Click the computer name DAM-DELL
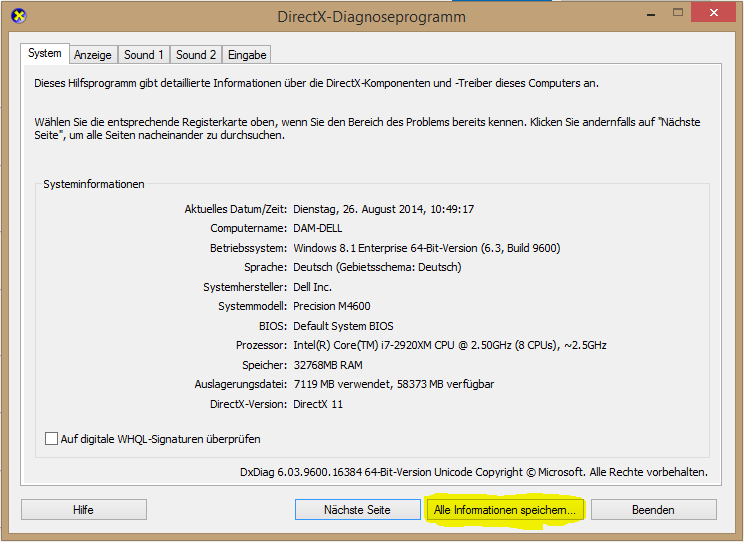The width and height of the screenshot is (744, 542). [317, 228]
